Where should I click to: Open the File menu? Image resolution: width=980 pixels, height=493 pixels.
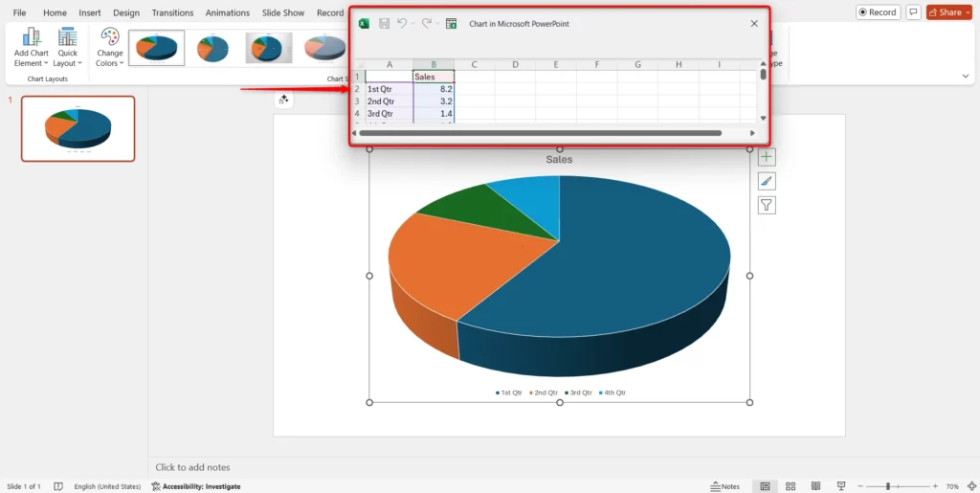[x=19, y=13]
